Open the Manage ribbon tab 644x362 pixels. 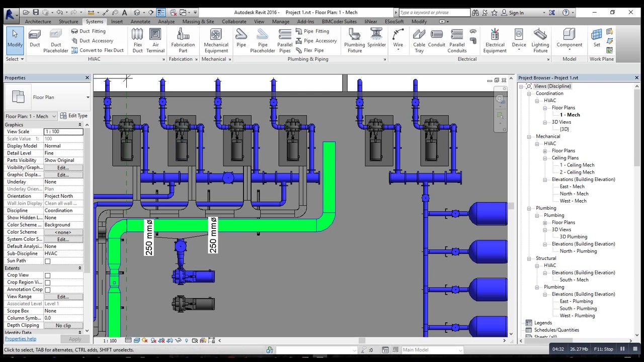281,22
